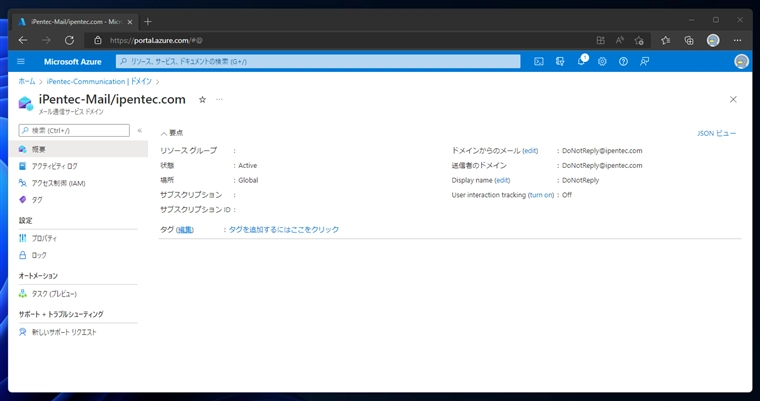Focus the sidebar 検索 (Ctrl+/) box
This screenshot has width=760, height=401.
point(74,130)
